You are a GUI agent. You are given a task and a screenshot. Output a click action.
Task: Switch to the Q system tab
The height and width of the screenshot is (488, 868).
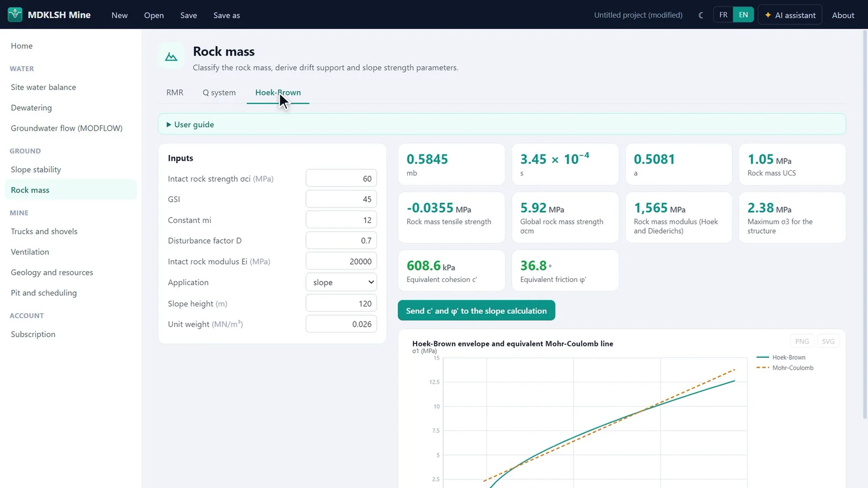click(x=219, y=92)
